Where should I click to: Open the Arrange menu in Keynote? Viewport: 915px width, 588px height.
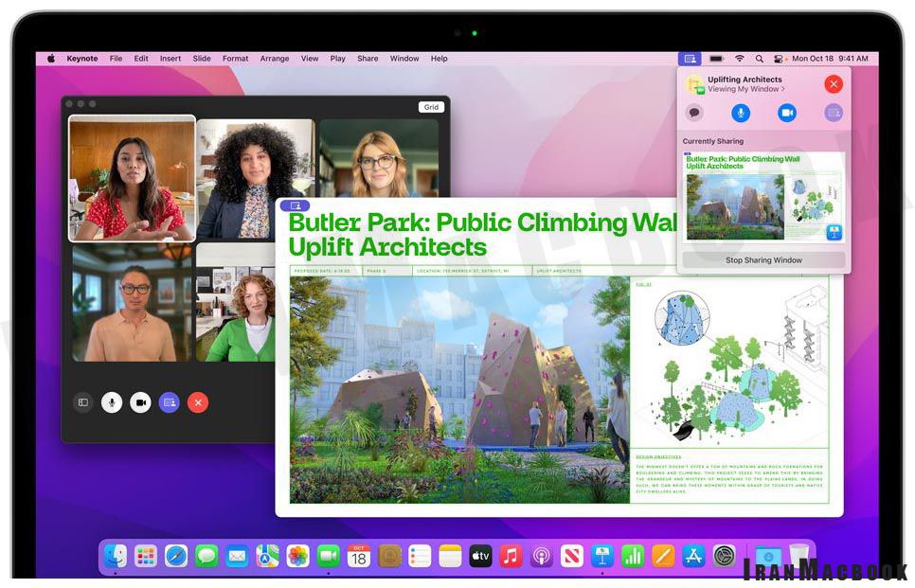pos(274,58)
